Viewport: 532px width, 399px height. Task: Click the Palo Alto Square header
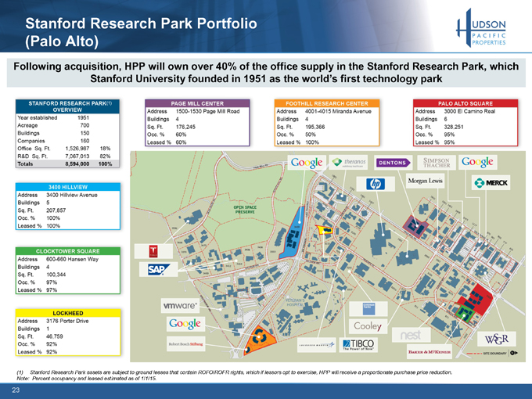coord(464,102)
